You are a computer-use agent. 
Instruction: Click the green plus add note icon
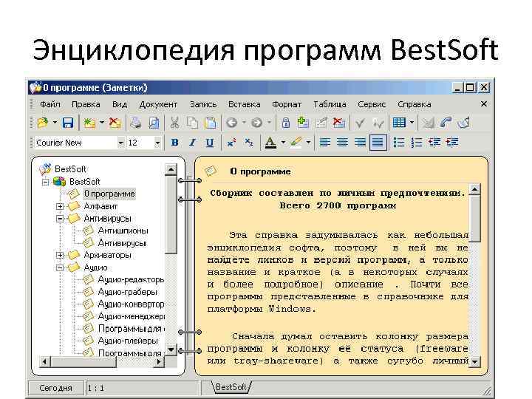303,123
